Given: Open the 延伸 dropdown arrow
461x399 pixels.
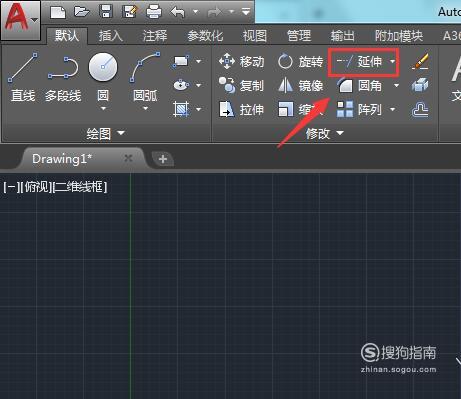Looking at the screenshot, I should 392,62.
